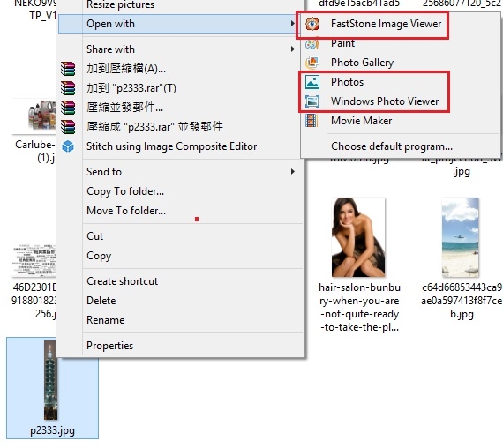Select the hair-salon-bunbury woman portrait thumbnail
503x448 pixels.
click(x=358, y=237)
